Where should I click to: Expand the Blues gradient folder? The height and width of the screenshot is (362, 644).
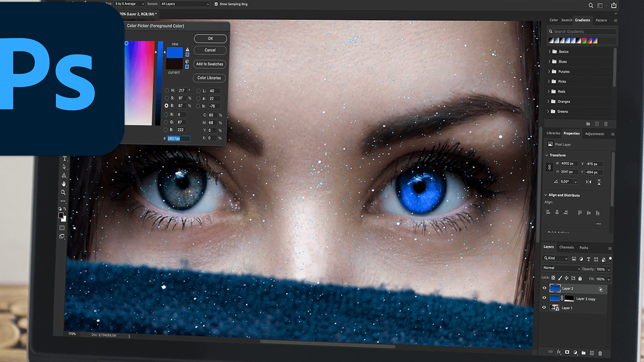[x=550, y=62]
